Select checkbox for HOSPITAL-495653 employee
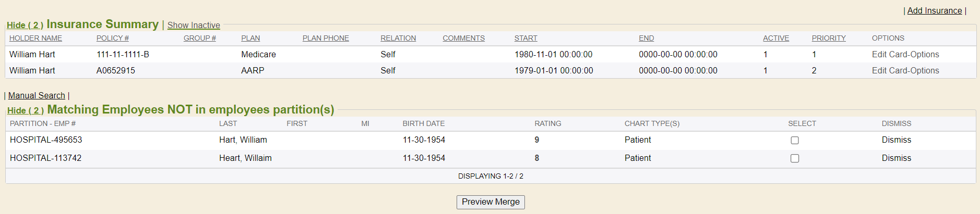 794,140
